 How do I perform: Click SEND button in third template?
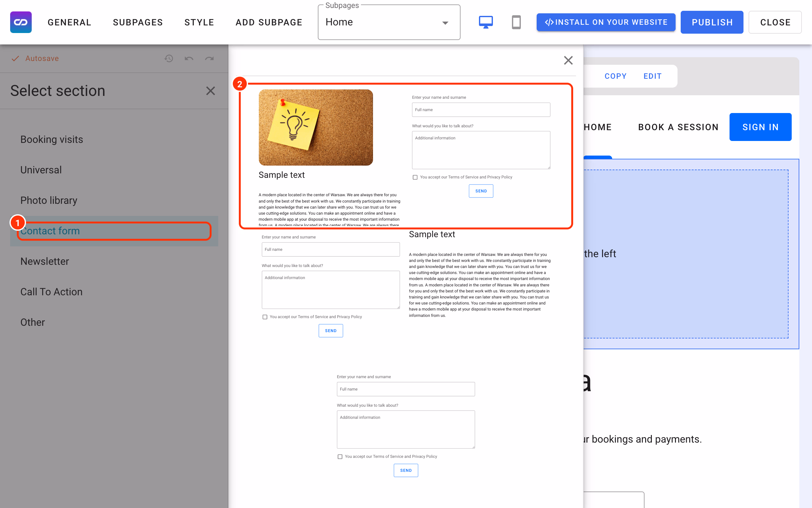(406, 471)
